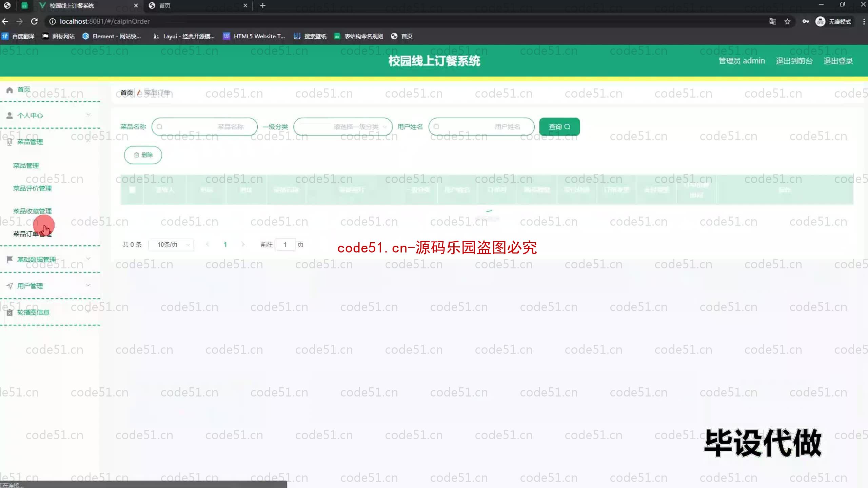Open the translate page icon

click(x=772, y=21)
